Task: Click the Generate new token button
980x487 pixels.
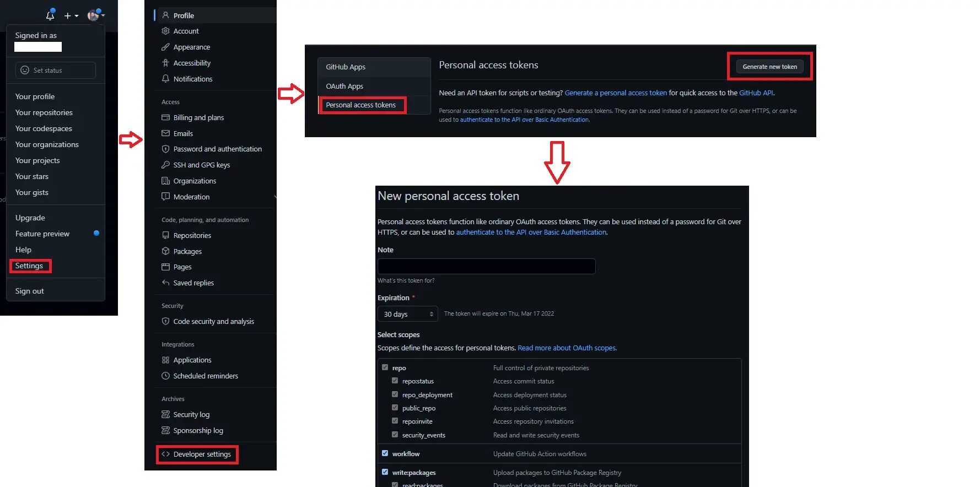Action: (x=770, y=67)
